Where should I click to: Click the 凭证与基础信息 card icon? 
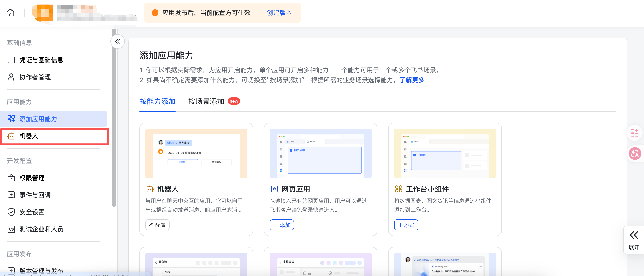[11, 60]
